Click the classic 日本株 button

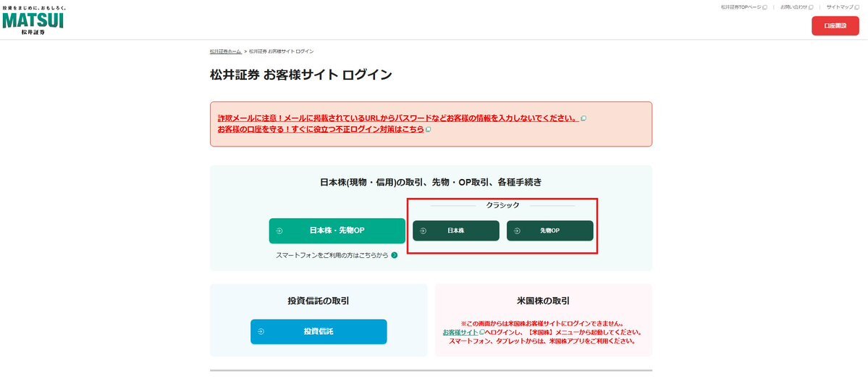pyautogui.click(x=456, y=231)
